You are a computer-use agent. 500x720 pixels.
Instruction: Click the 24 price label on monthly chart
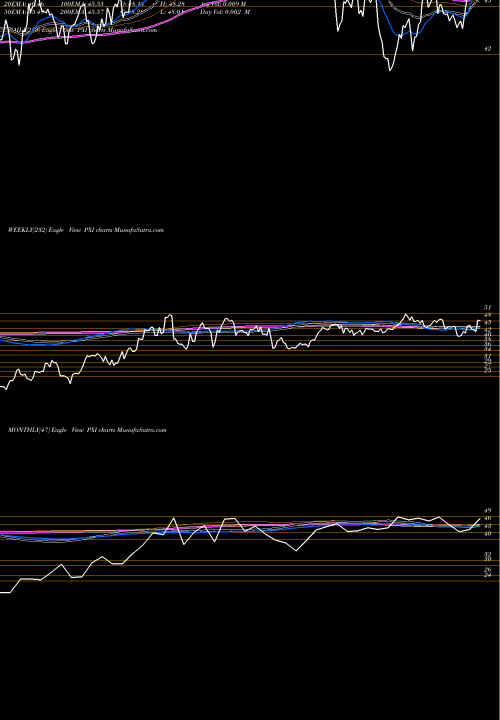tap(488, 575)
